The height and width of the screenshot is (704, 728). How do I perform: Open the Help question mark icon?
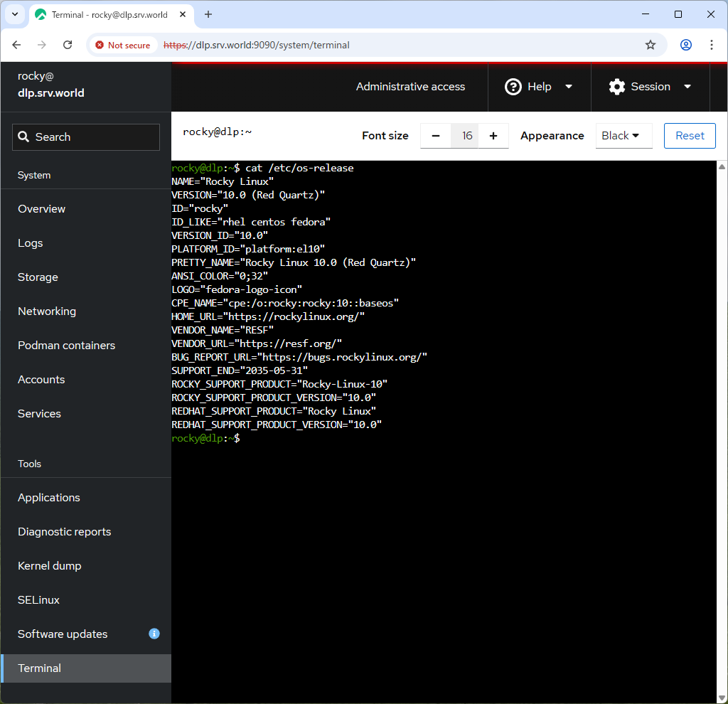coord(513,87)
